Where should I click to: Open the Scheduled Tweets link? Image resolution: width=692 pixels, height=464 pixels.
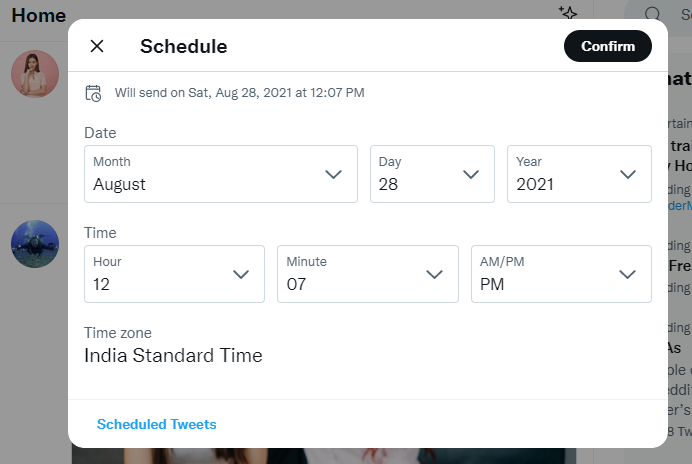click(x=157, y=424)
